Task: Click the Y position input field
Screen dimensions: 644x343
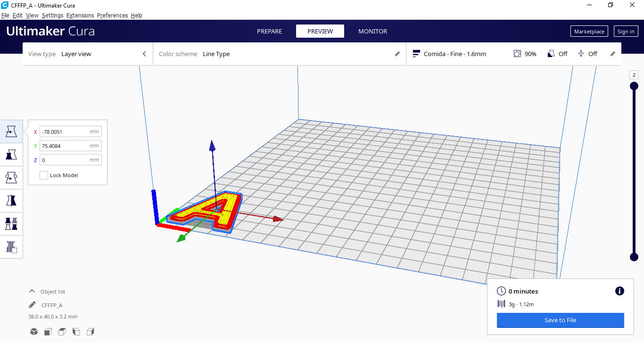Action: click(x=71, y=146)
